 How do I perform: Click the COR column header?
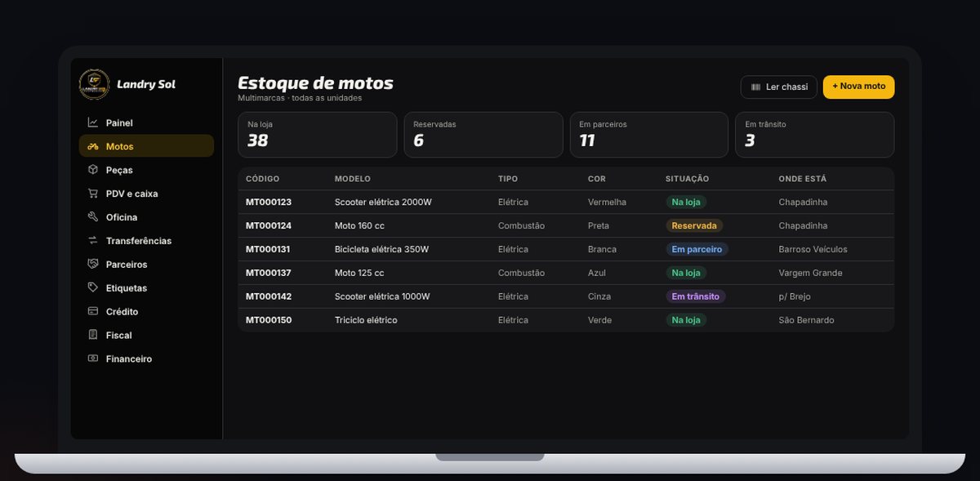pos(597,179)
